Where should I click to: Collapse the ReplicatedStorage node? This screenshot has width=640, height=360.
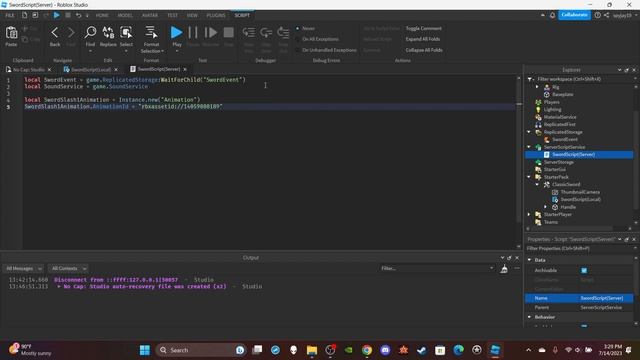pyautogui.click(x=529, y=132)
